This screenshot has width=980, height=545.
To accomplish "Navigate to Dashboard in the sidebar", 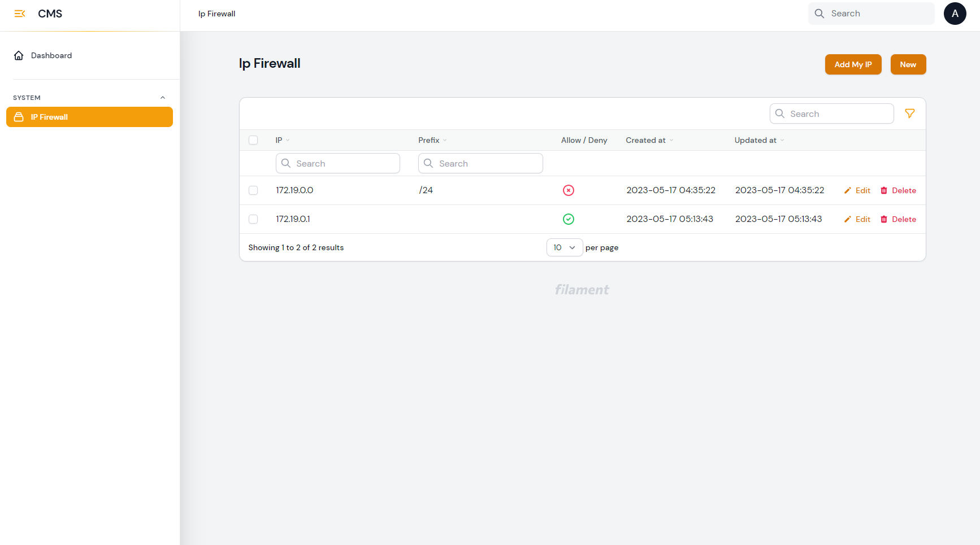I will (x=51, y=55).
